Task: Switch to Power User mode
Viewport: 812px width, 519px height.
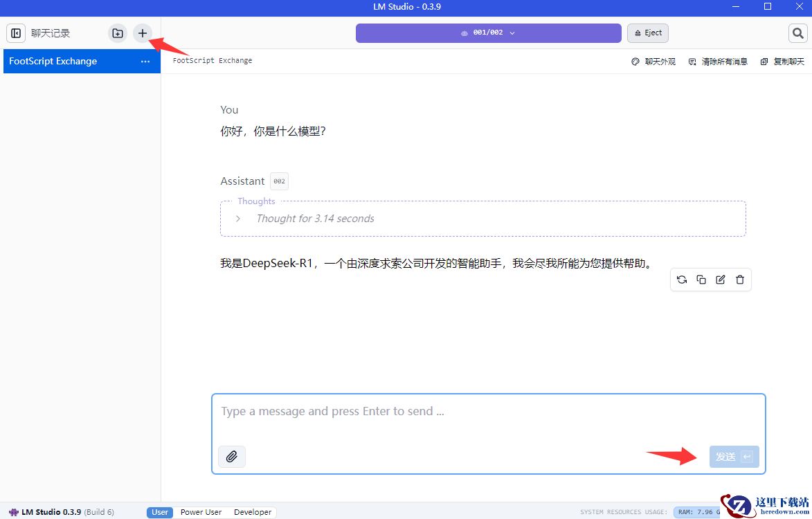Action: 201,512
